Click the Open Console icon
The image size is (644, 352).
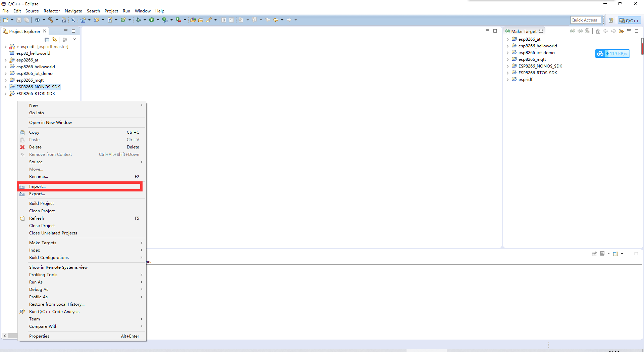coord(615,254)
